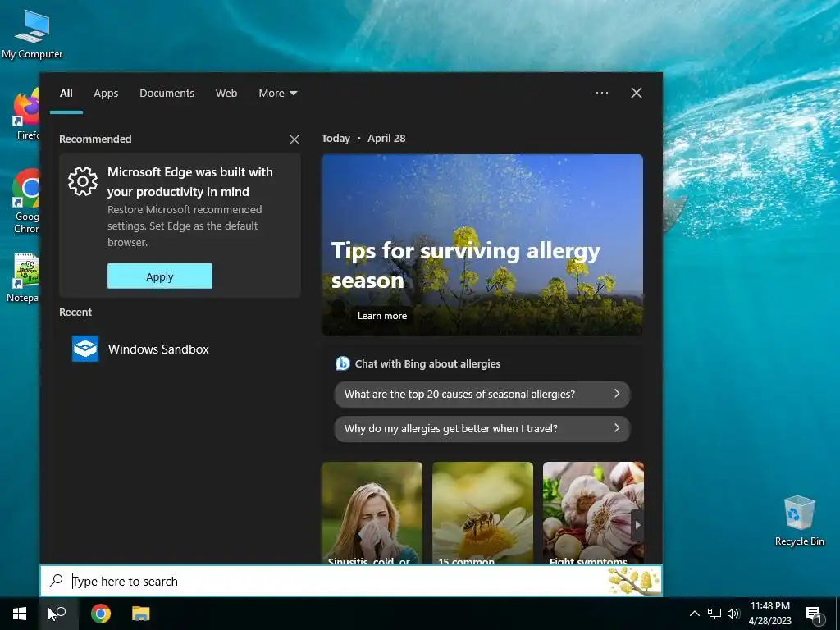Show hidden system tray icons
This screenshot has height=630, width=840.
pos(694,614)
